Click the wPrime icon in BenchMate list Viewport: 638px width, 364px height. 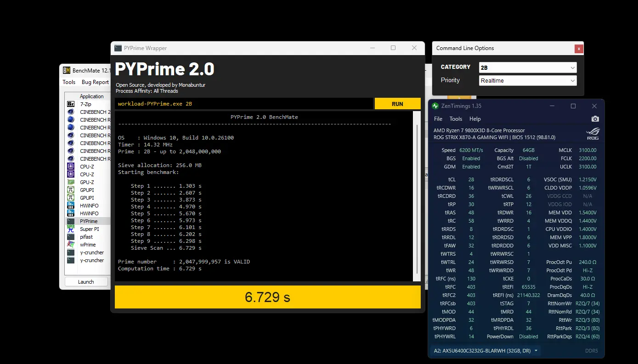click(71, 245)
